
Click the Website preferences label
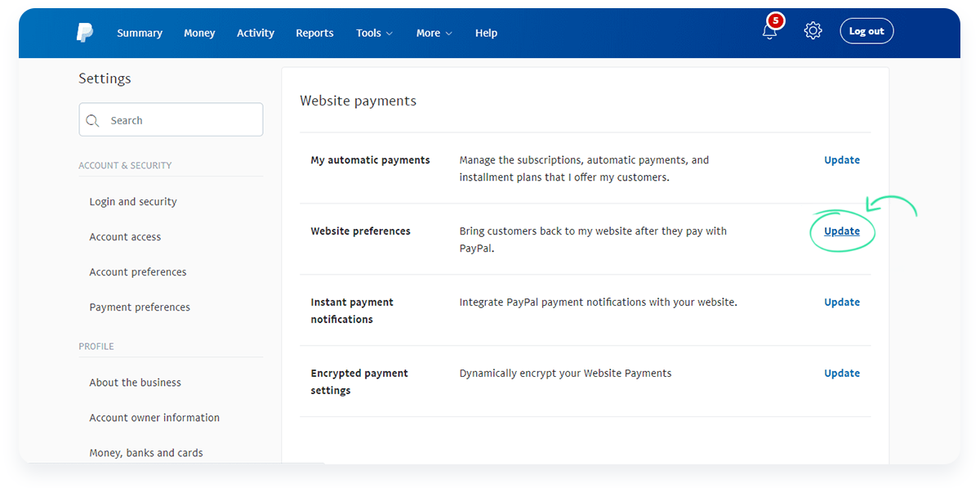click(360, 231)
